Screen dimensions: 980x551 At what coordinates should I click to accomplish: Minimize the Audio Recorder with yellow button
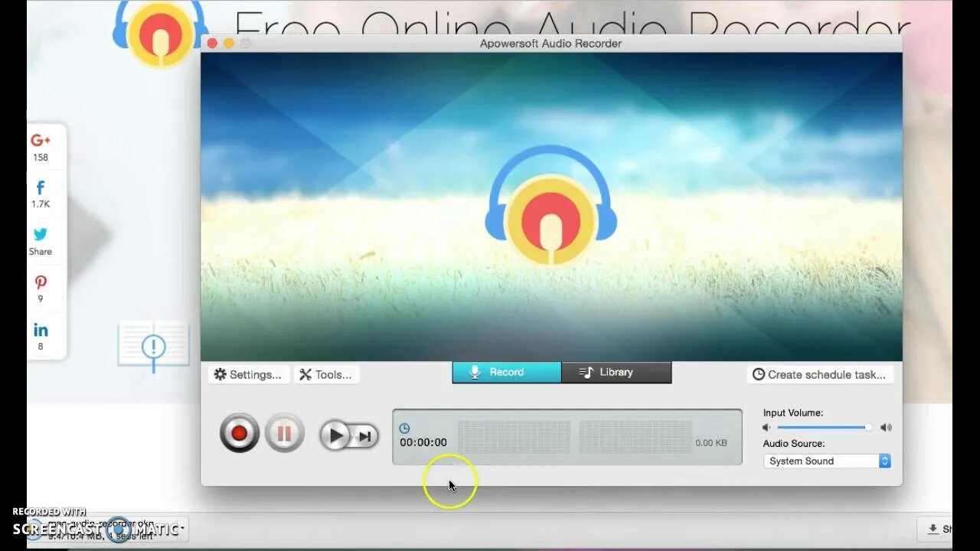pyautogui.click(x=228, y=44)
